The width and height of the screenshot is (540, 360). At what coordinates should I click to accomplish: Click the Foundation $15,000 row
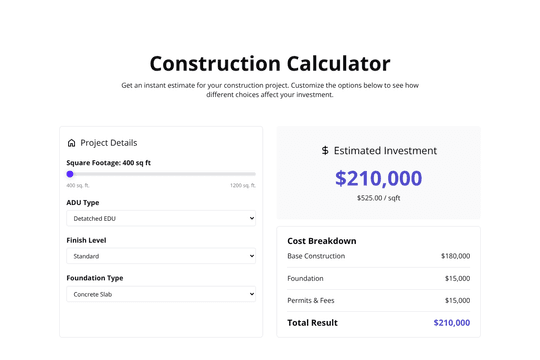[378, 278]
